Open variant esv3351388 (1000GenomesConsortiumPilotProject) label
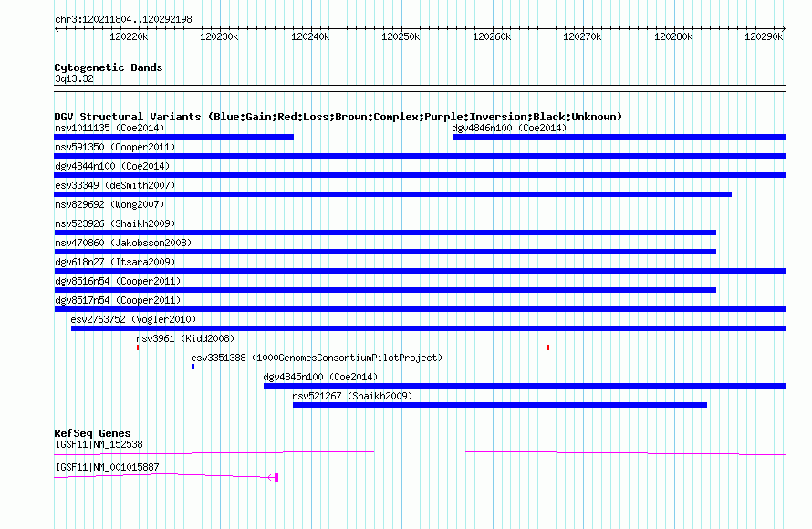 [x=317, y=358]
